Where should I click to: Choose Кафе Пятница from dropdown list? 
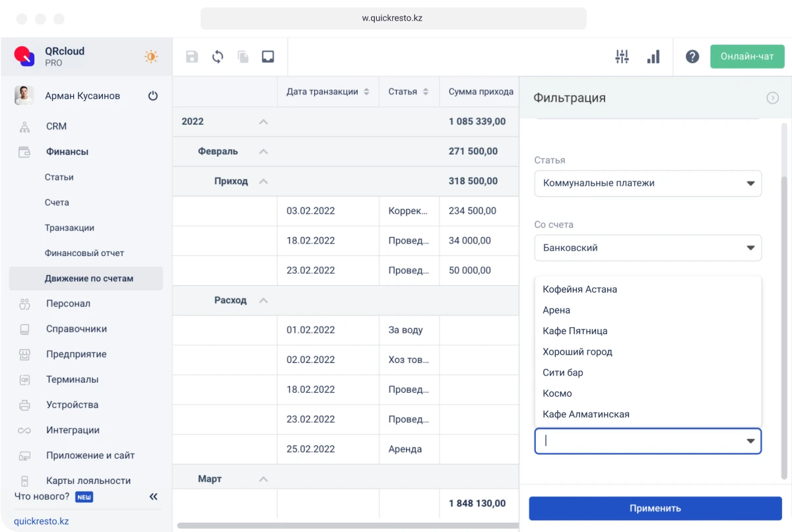pyautogui.click(x=575, y=331)
